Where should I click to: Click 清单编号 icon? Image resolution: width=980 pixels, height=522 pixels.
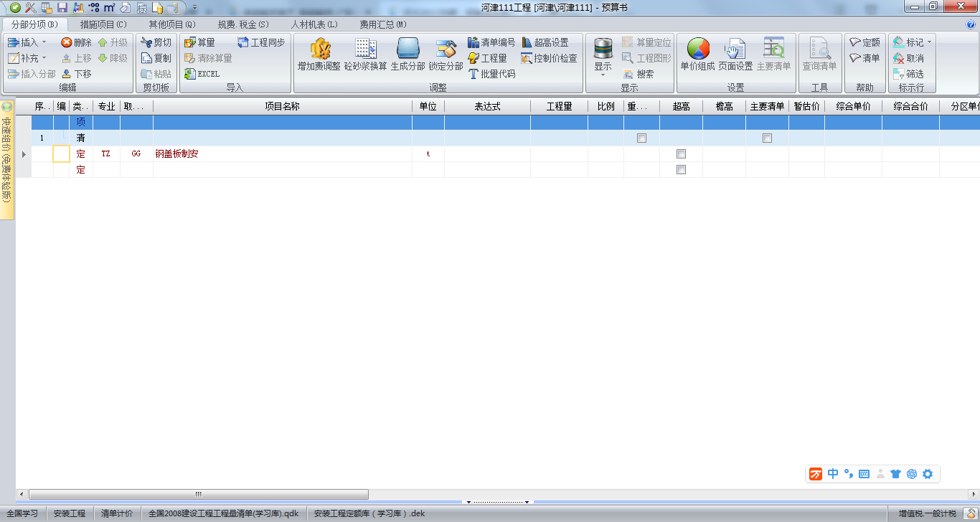coord(473,42)
